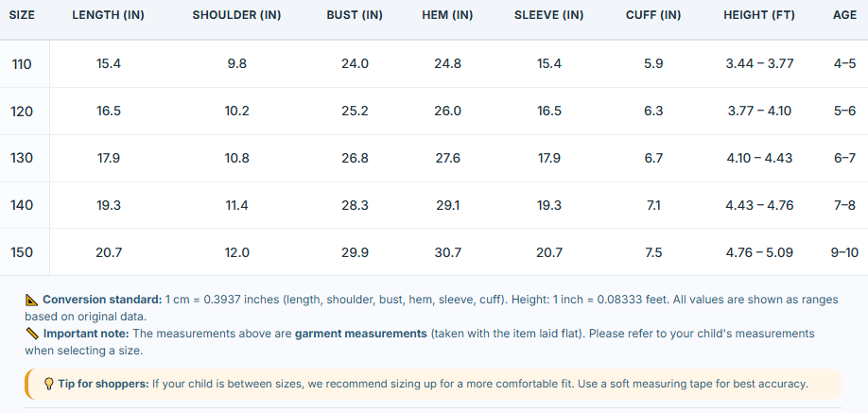
Task: Choose the size 110 row label
Action: click(22, 64)
